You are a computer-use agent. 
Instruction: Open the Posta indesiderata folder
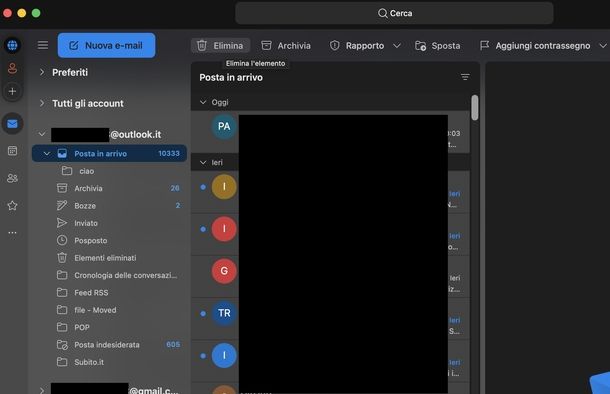pos(109,345)
